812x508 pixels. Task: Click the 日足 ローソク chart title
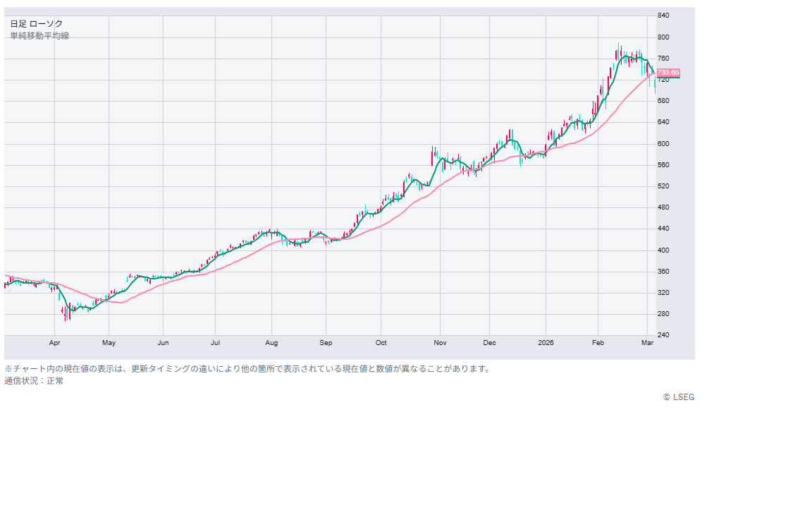(36, 24)
